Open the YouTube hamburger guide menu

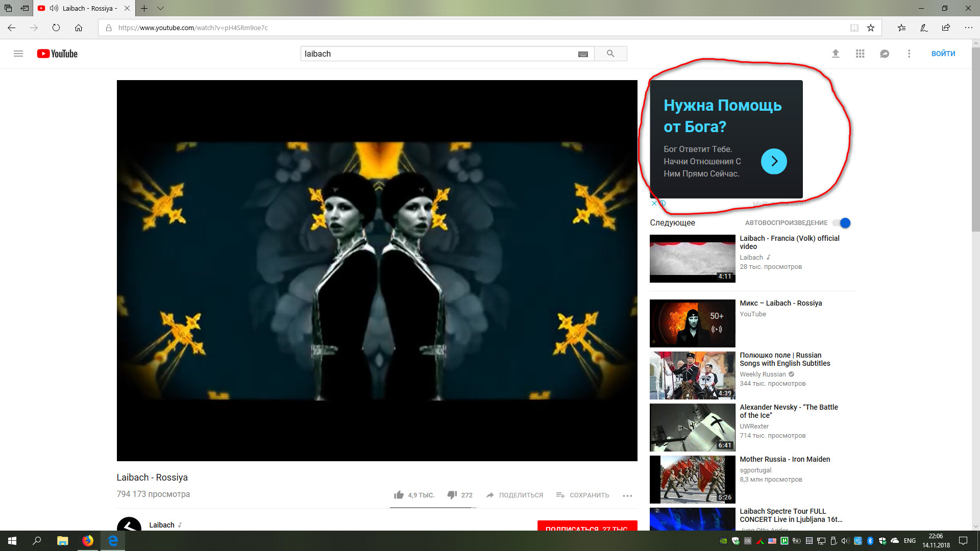[18, 54]
